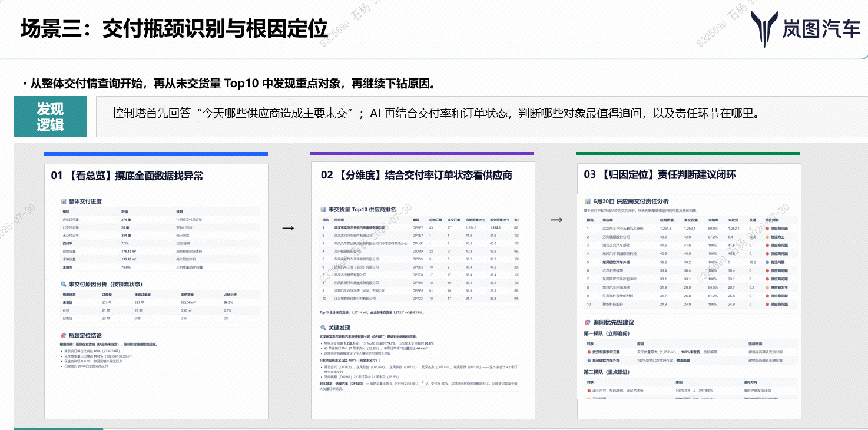
Task: Click the red dot before 武汉东实李尔云鹤 in 第一梯队
Action: (x=588, y=352)
